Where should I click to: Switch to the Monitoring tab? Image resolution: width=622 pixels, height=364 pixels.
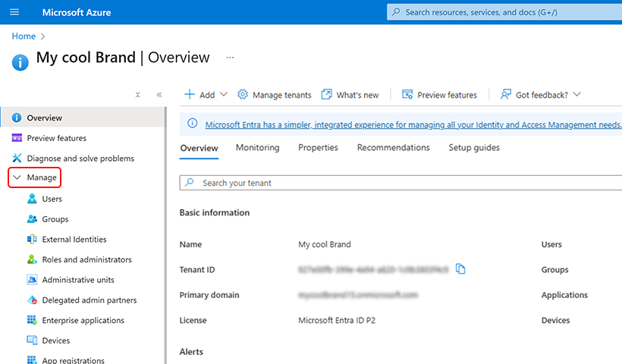pos(257,148)
